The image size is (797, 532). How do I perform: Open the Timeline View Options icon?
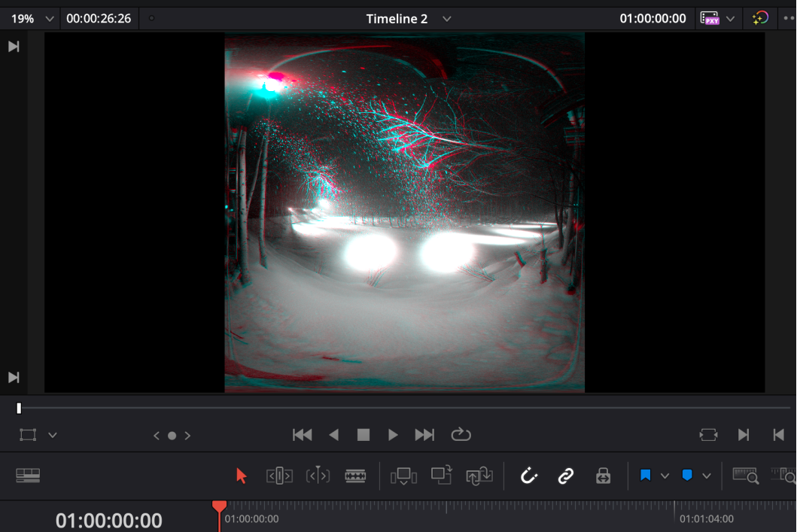tap(28, 476)
